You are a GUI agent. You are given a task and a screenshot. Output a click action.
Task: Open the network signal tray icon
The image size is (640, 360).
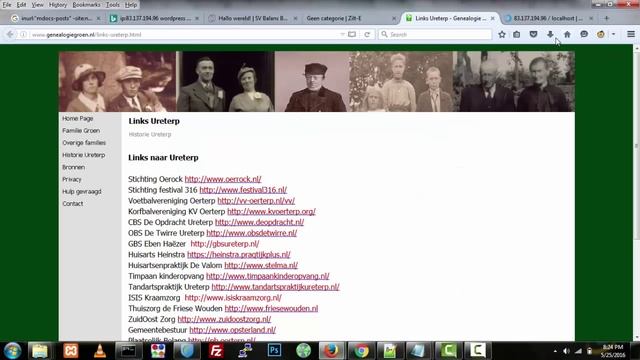(x=578, y=351)
